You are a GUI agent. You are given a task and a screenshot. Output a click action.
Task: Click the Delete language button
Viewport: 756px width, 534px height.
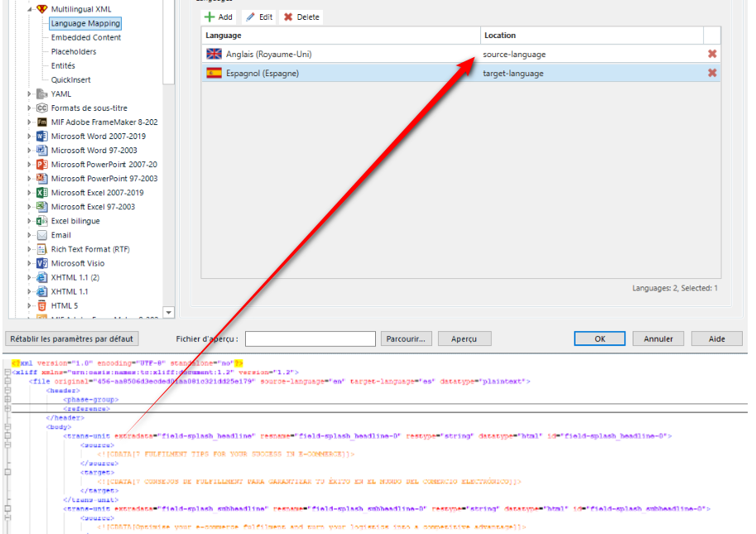point(302,17)
